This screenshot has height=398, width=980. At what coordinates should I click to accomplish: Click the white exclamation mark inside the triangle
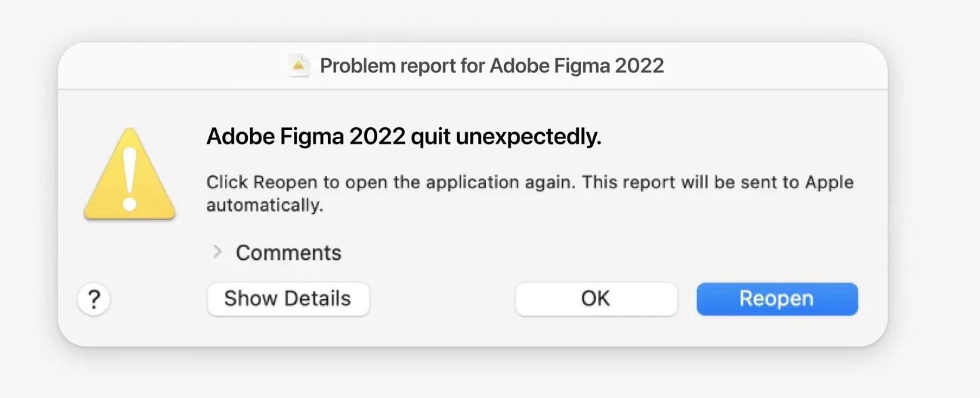(130, 178)
